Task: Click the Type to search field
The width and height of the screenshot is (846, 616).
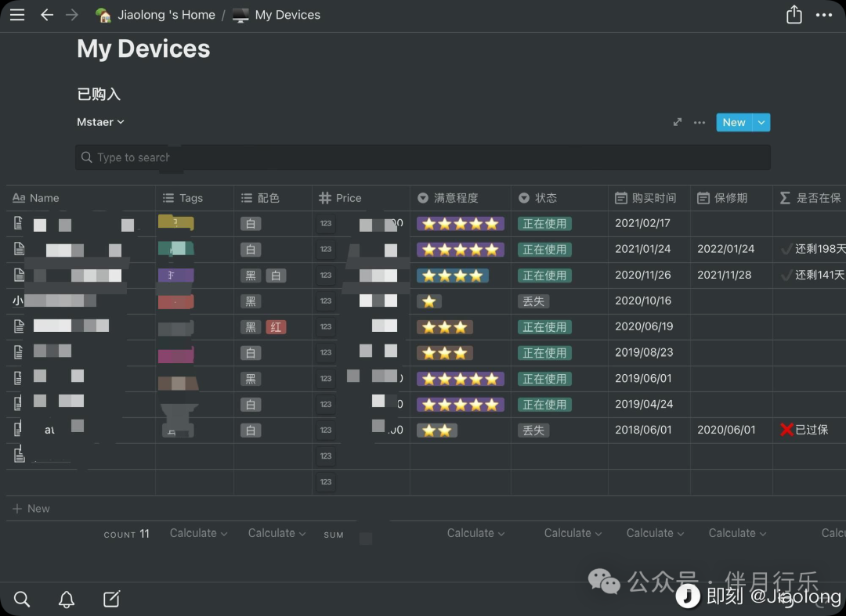Action: (422, 157)
